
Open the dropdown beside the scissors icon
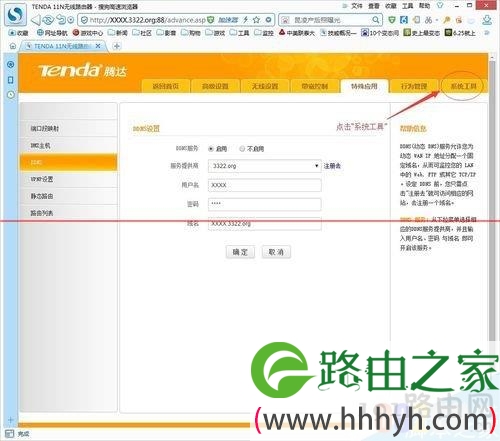click(437, 20)
